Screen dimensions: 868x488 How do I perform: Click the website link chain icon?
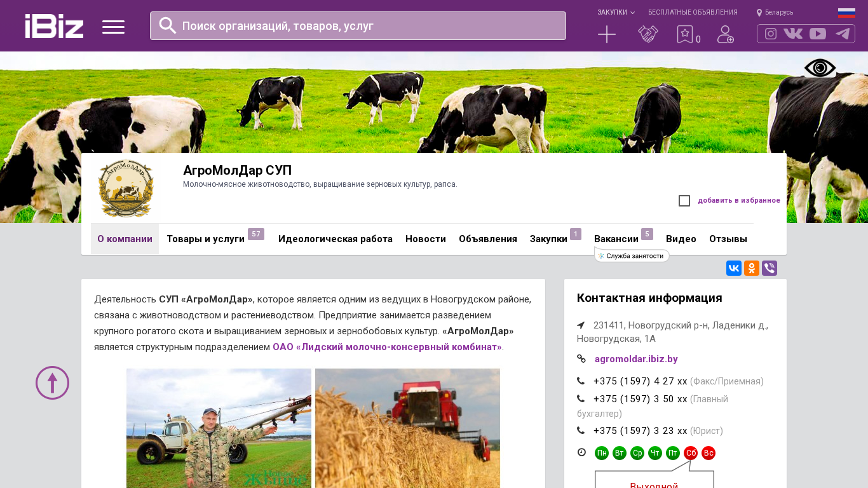click(581, 359)
